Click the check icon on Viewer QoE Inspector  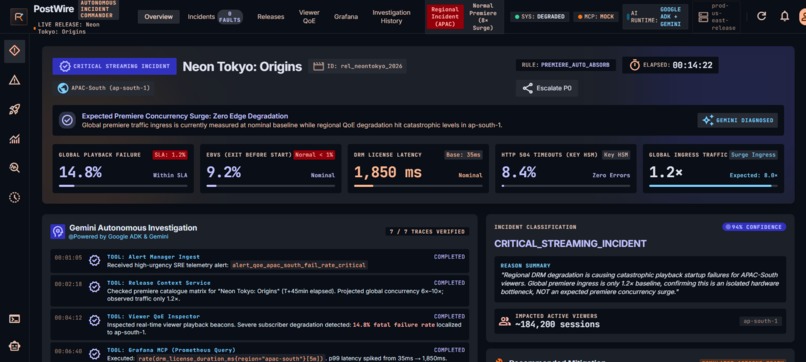coord(95,320)
